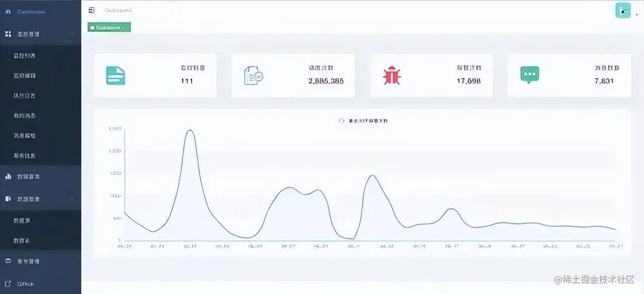The width and height of the screenshot is (644, 294).
Task: Click the pie-chart icon menu group
Action: tap(40, 199)
